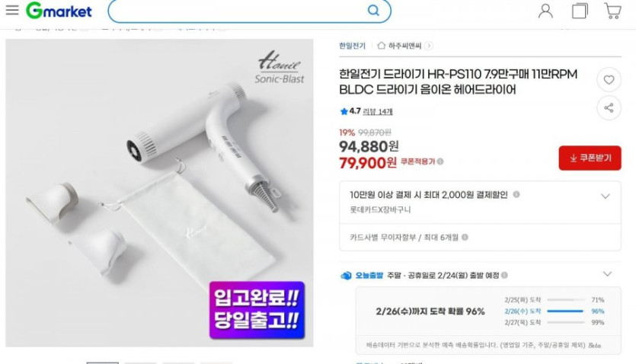Click info icon beside 결제할인 text
This screenshot has height=364, width=636.
point(516,194)
